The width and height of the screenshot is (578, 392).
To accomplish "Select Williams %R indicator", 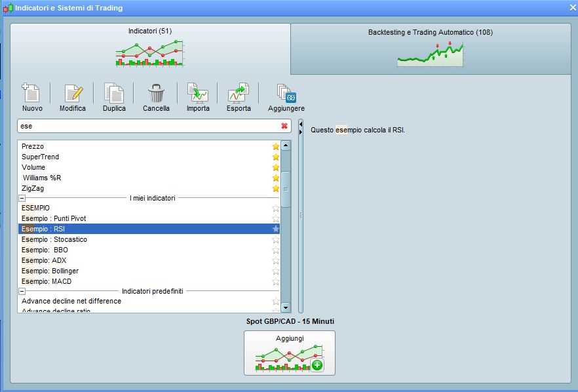I will (x=149, y=178).
